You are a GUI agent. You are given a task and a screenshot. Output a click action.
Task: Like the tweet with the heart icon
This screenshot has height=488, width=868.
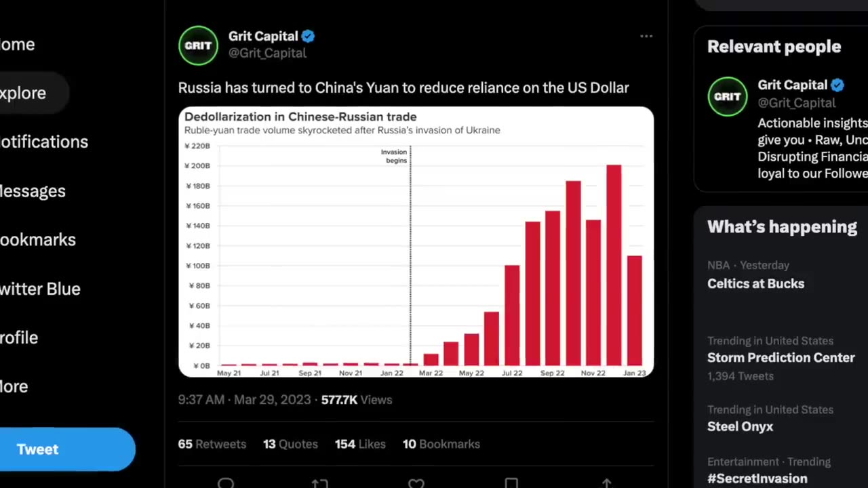coord(416,483)
